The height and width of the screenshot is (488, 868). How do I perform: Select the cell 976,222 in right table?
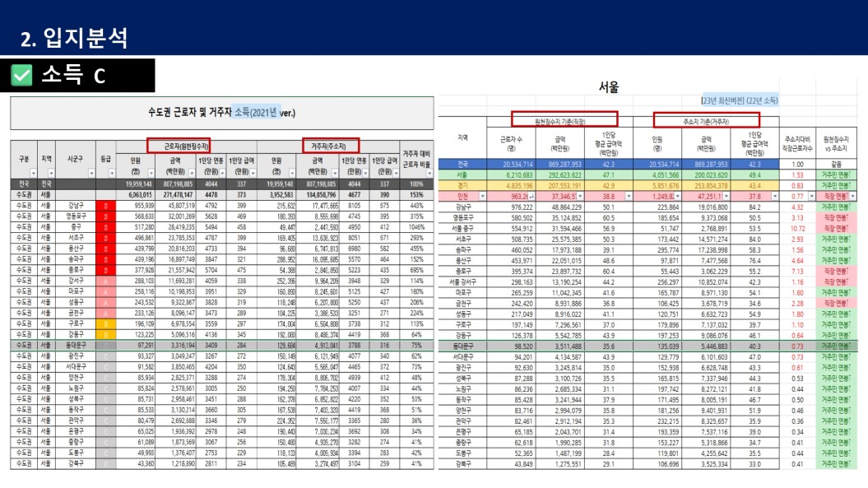(512, 207)
